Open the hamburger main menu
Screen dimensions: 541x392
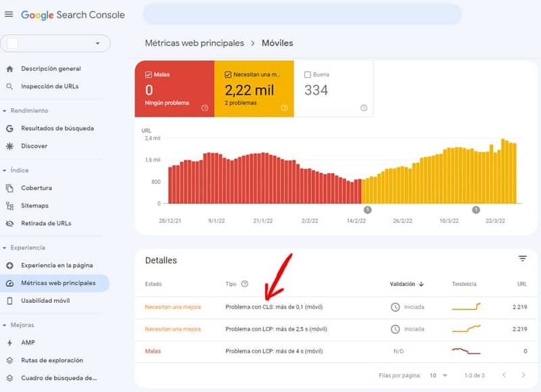point(9,14)
